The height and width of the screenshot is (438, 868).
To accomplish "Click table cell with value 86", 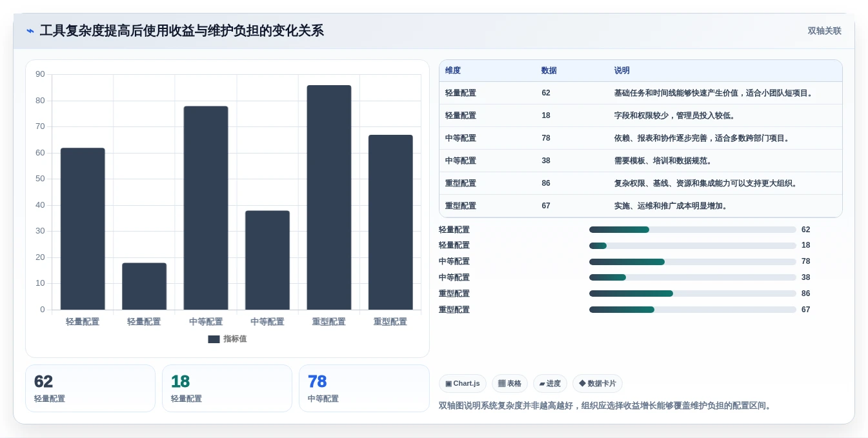I will (546, 183).
